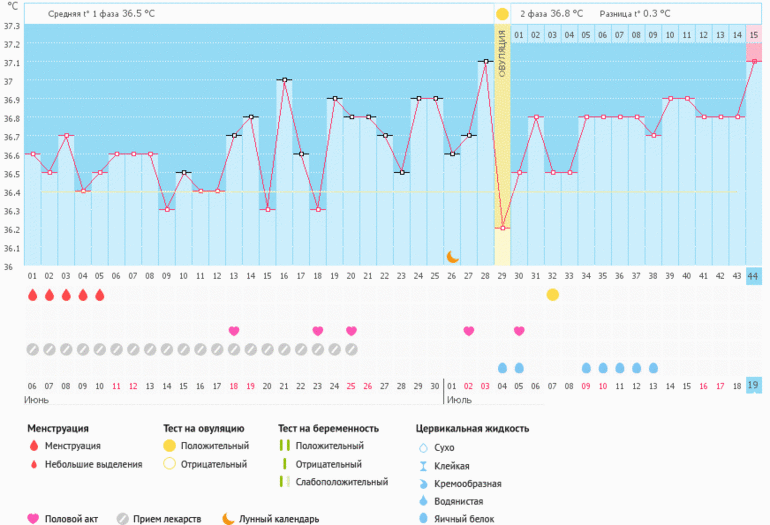
Task: Select the pink phase-two day 15 cell
Action: coord(753,35)
